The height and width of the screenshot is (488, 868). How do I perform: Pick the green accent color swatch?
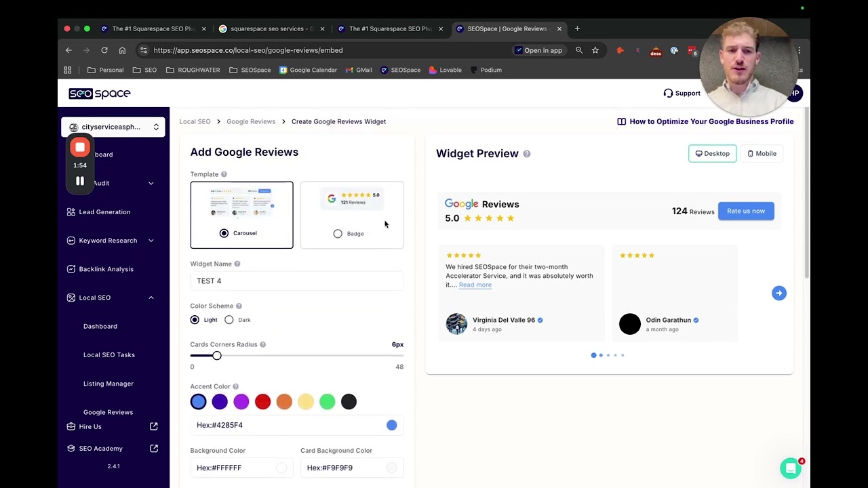[327, 402]
